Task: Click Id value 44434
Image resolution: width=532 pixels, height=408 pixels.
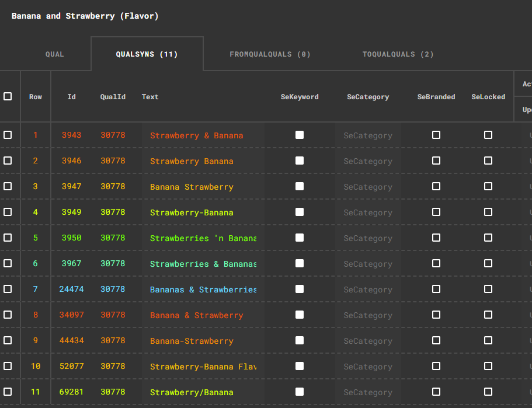Action: (72, 340)
